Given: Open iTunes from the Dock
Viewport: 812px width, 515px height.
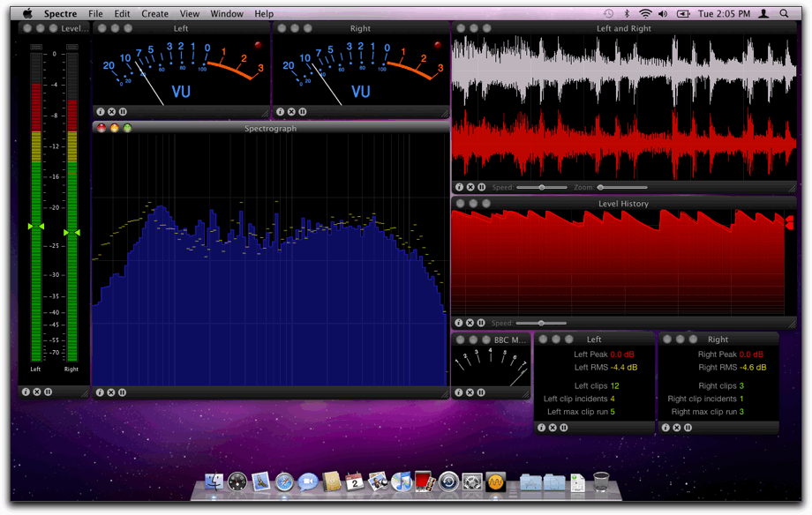Looking at the screenshot, I should click(x=402, y=481).
